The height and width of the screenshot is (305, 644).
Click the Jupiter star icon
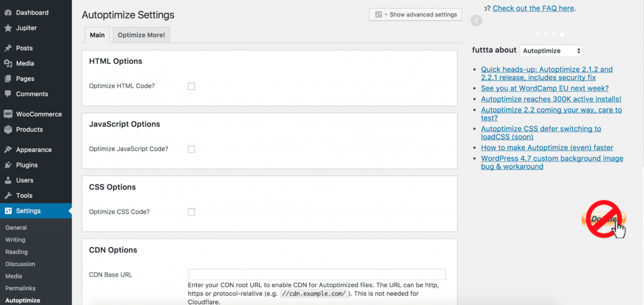(x=8, y=28)
